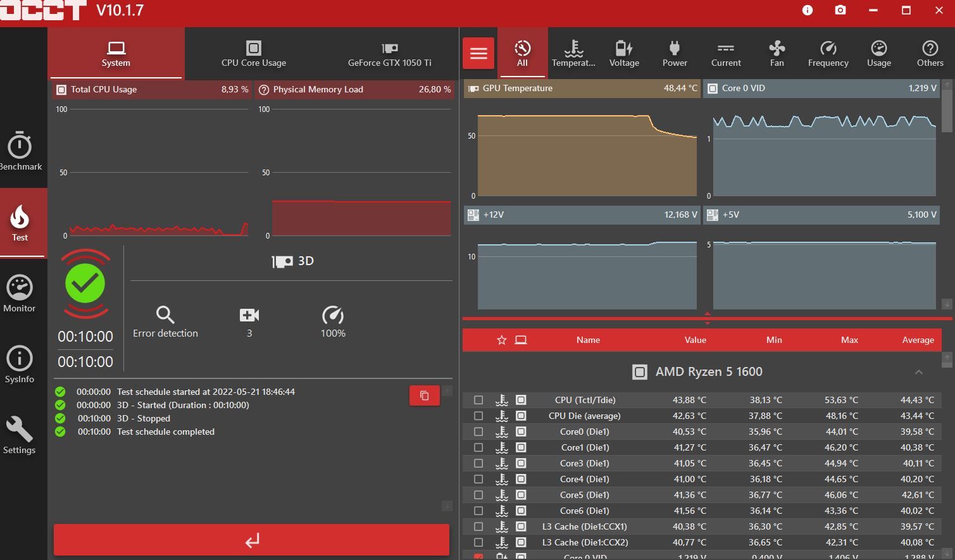Viewport: 955px width, 560px height.
Task: Open the Monitor gauge section
Action: pos(20,294)
